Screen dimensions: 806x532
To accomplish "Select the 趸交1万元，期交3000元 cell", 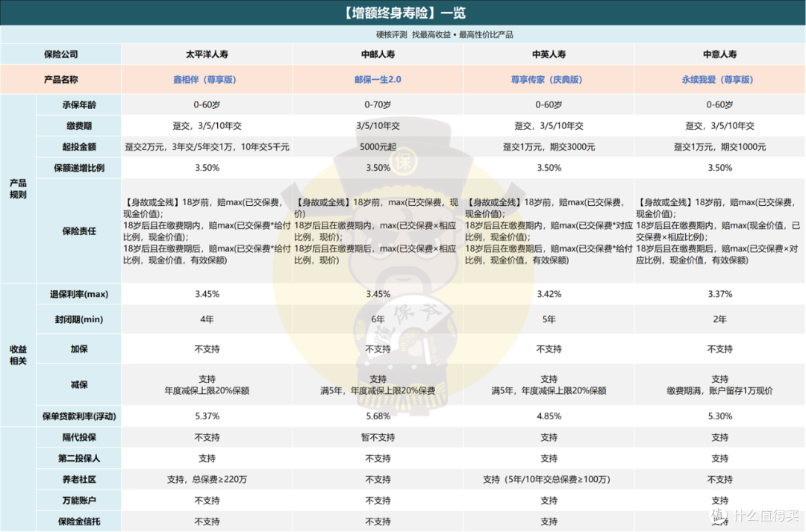I will pos(549,147).
